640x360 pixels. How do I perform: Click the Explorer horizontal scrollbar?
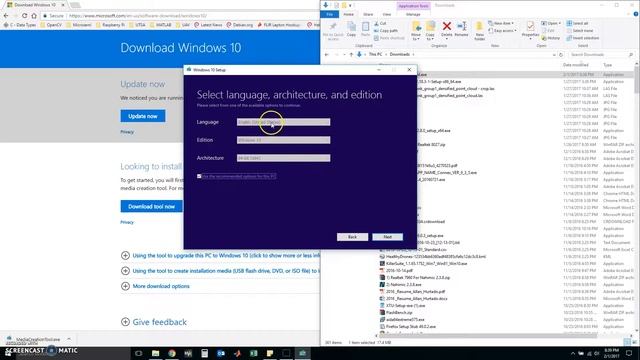point(488,336)
